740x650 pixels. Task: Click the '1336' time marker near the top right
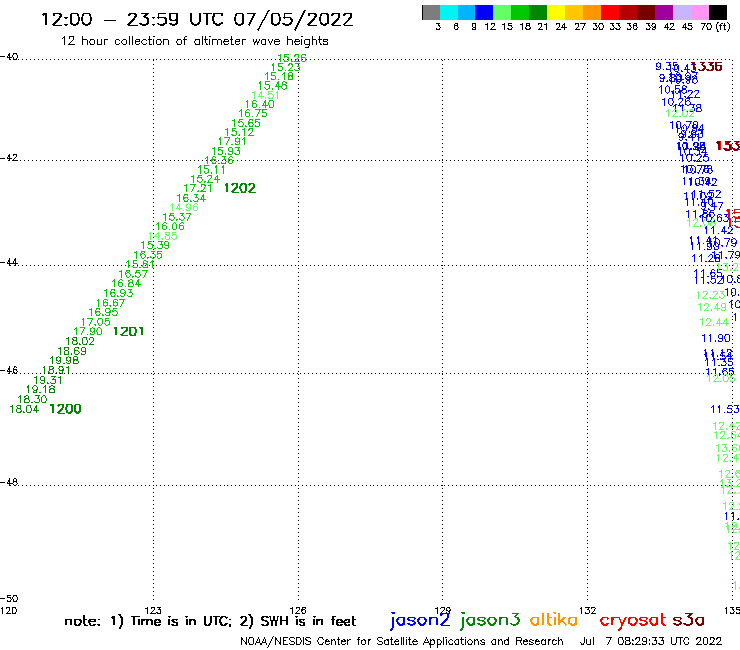point(706,67)
